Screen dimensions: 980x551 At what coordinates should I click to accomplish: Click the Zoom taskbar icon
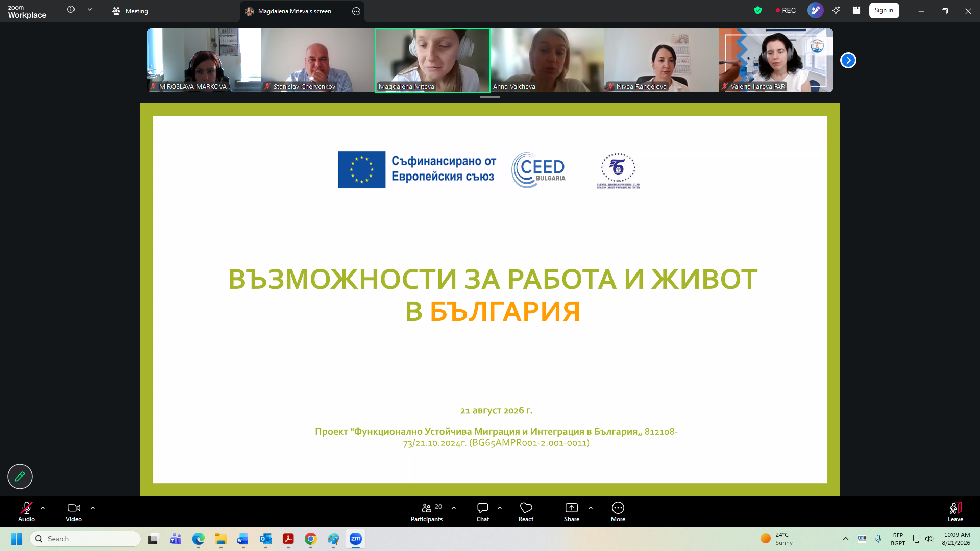[355, 539]
